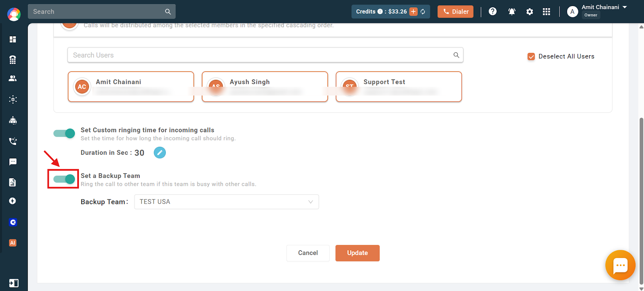Click the 'Backup Team:' label

(x=104, y=202)
